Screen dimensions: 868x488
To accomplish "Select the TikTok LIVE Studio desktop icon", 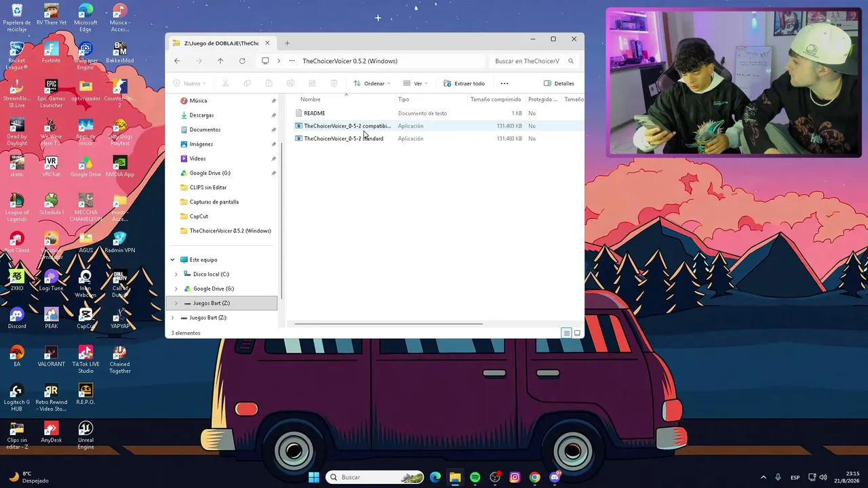I will [x=85, y=360].
